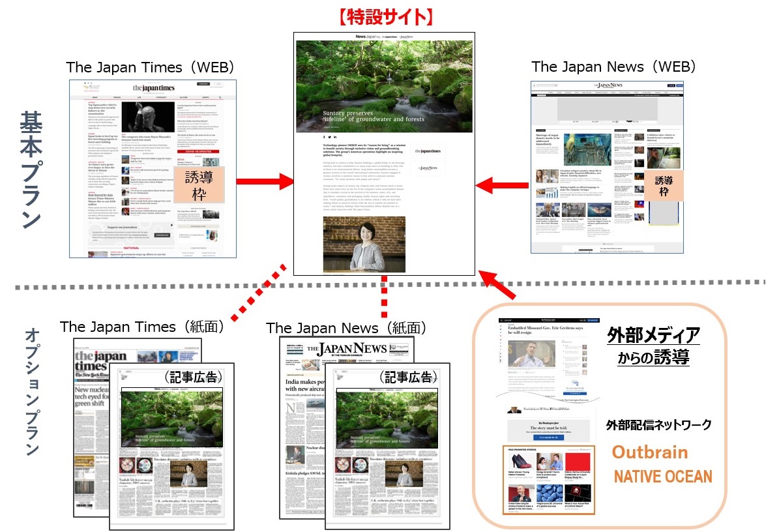Click the Suntory preserves lifeline headline

click(374, 116)
